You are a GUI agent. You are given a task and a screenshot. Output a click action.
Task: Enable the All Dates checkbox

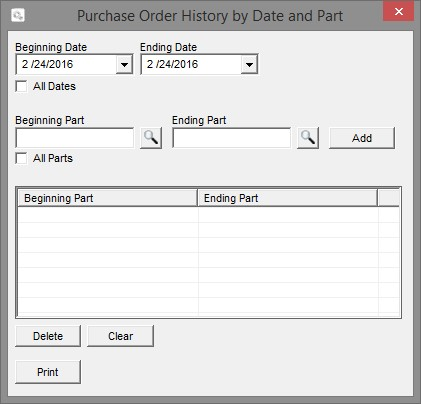click(x=21, y=86)
